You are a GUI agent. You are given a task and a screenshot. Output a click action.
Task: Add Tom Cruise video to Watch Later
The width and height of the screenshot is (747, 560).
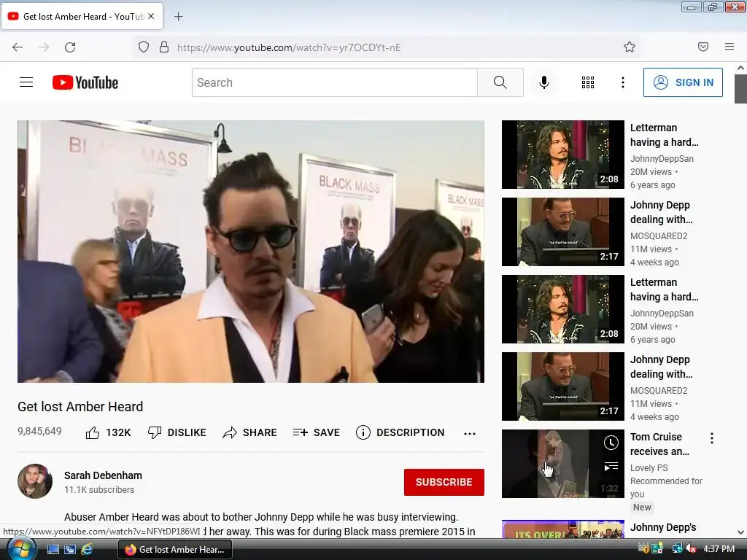[611, 443]
